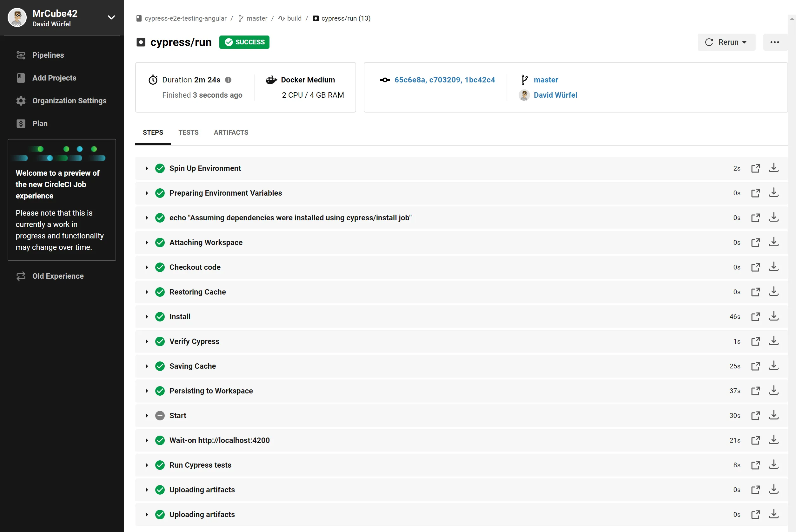Viewport: 797px width, 532px height.
Task: Open the Pipelines section in sidebar
Action: (48, 55)
